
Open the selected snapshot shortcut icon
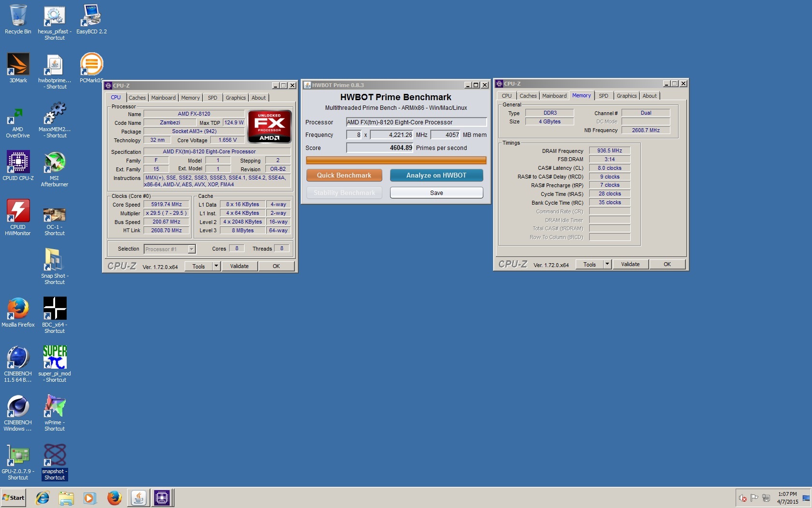tap(55, 462)
